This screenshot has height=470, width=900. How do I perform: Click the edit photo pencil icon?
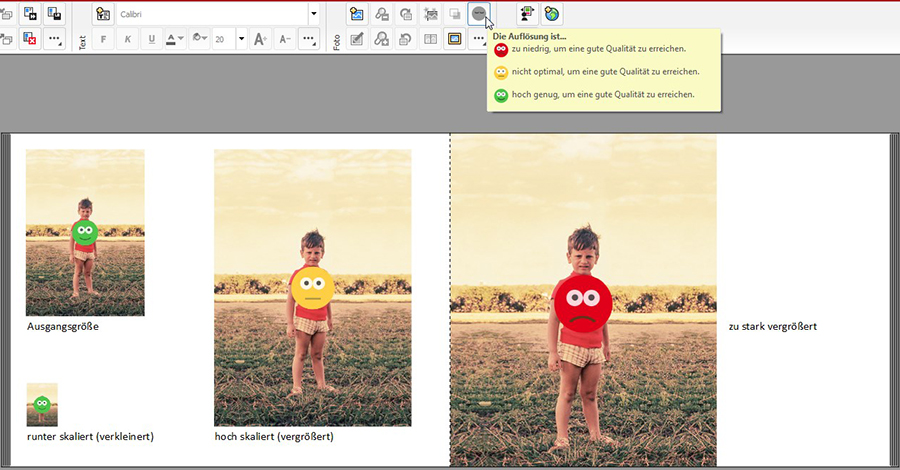356,39
